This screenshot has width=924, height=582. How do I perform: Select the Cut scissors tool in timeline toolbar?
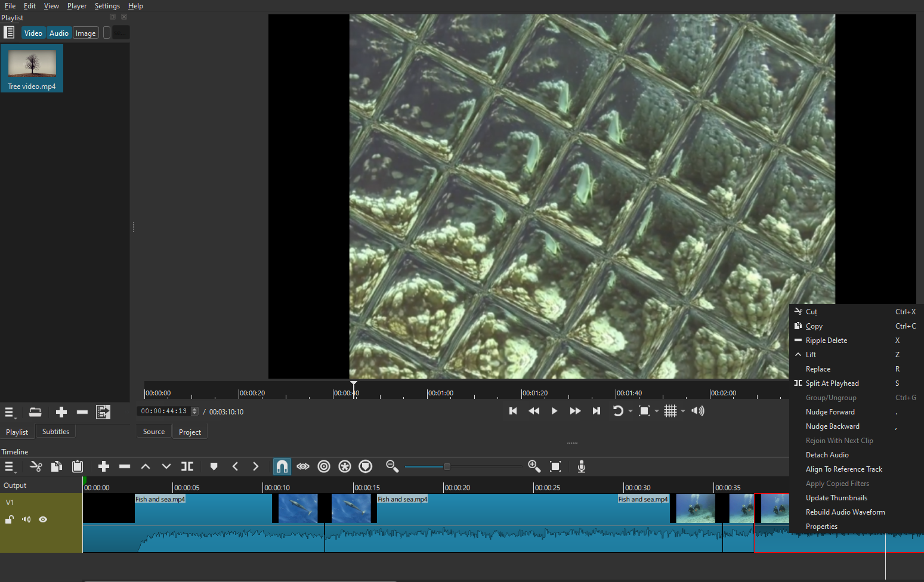(36, 466)
